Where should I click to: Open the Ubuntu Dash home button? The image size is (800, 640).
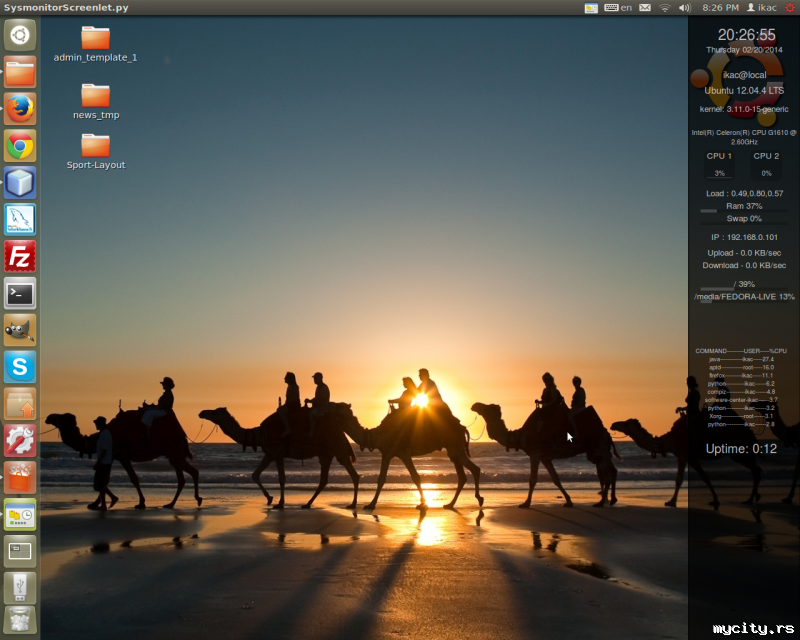pyautogui.click(x=20, y=36)
